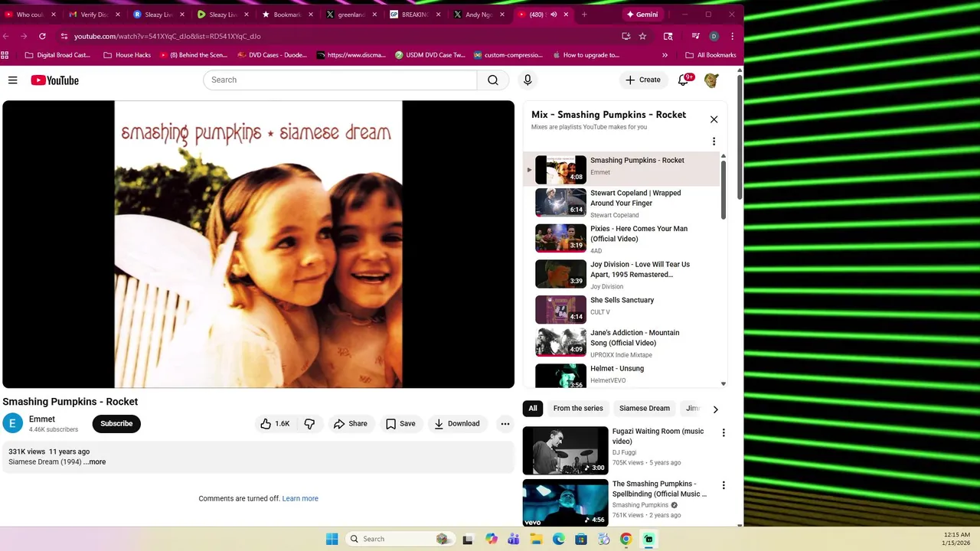Save video to a playlist

tap(400, 423)
